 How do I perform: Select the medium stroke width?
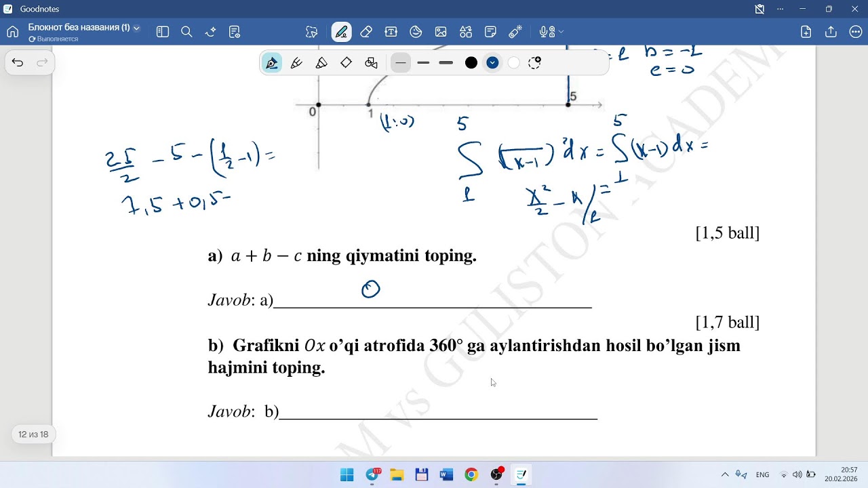[424, 63]
